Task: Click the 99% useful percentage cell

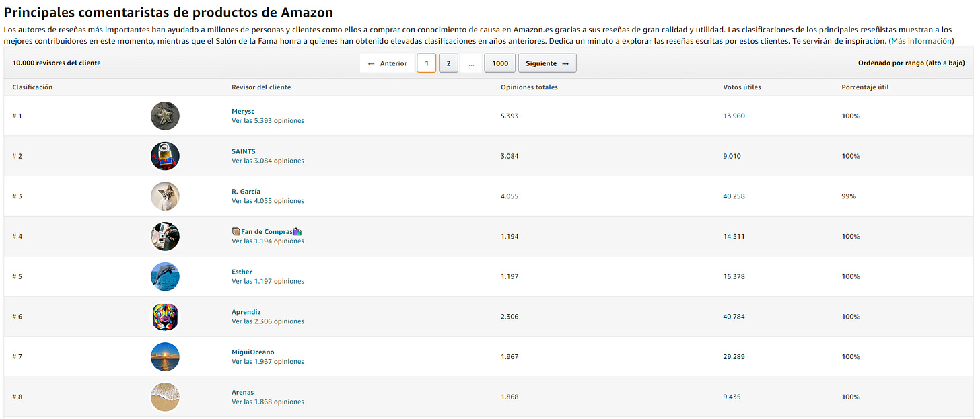Action: [849, 196]
